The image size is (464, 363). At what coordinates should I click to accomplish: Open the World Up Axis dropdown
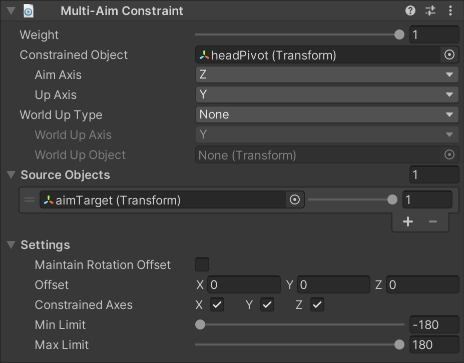click(327, 135)
